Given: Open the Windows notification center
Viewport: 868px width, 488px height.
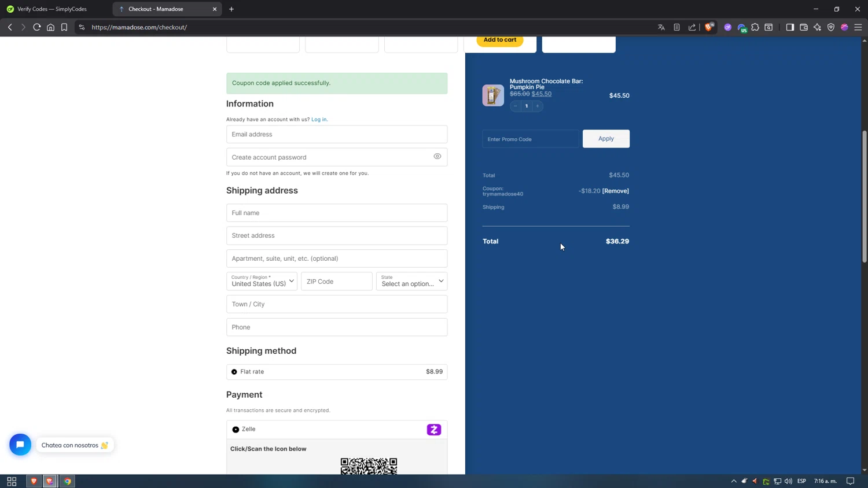Looking at the screenshot, I should tap(850, 481).
